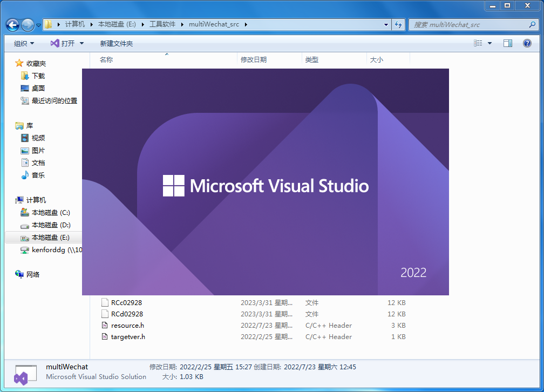Click the 网络 globe icon

point(19,274)
